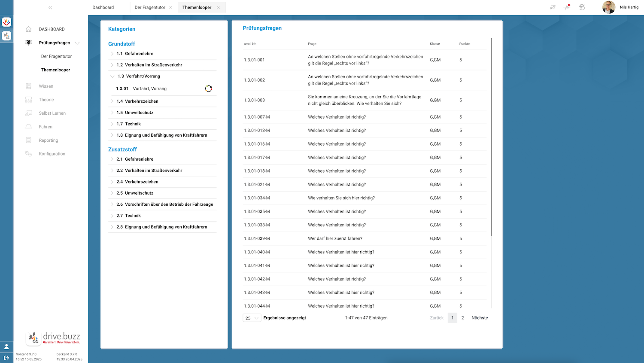Viewport: 644px width, 363px height.
Task: Close the Themenlooper tab
Action: [x=218, y=7]
